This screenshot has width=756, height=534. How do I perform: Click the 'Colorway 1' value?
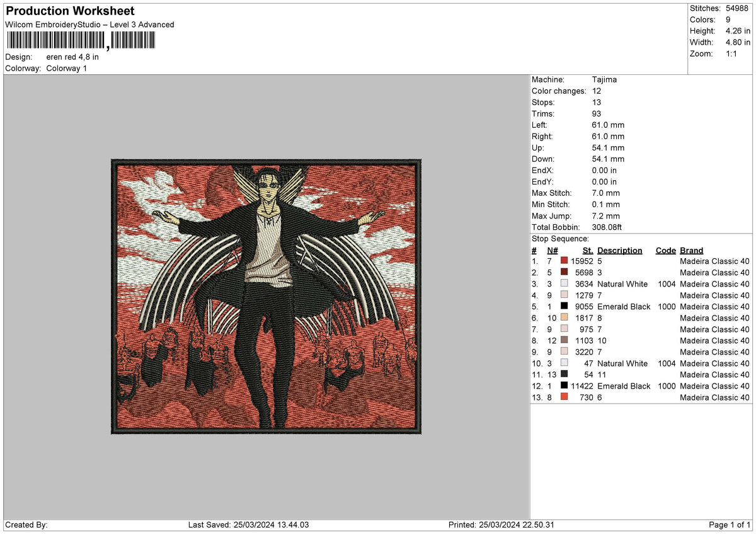click(x=67, y=68)
